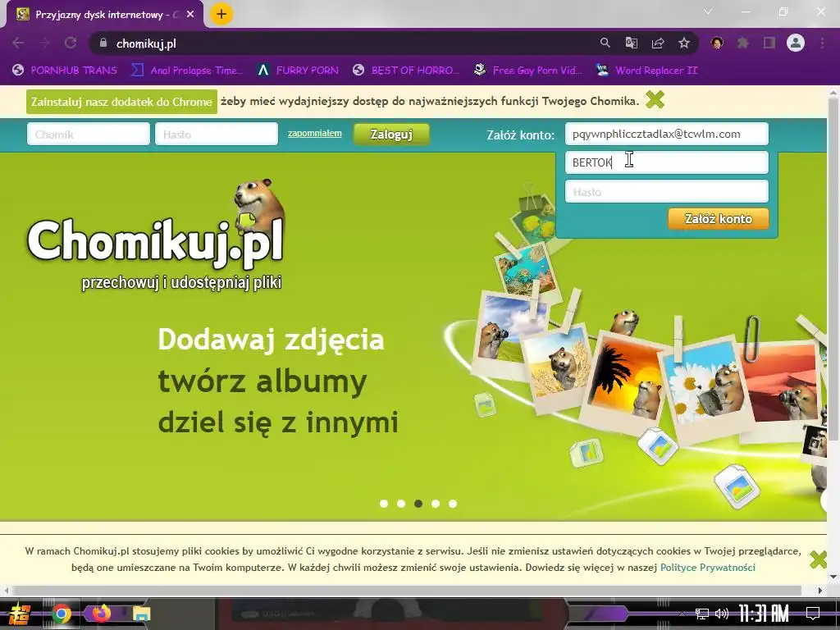The width and height of the screenshot is (840, 630).
Task: Click the horizontal page scrollbar
Action: pos(407,591)
